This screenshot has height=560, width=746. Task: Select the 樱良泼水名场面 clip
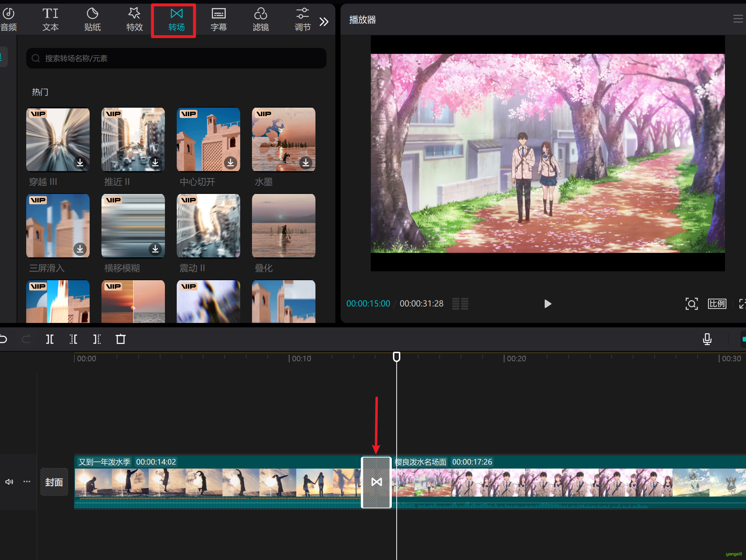tap(569, 482)
